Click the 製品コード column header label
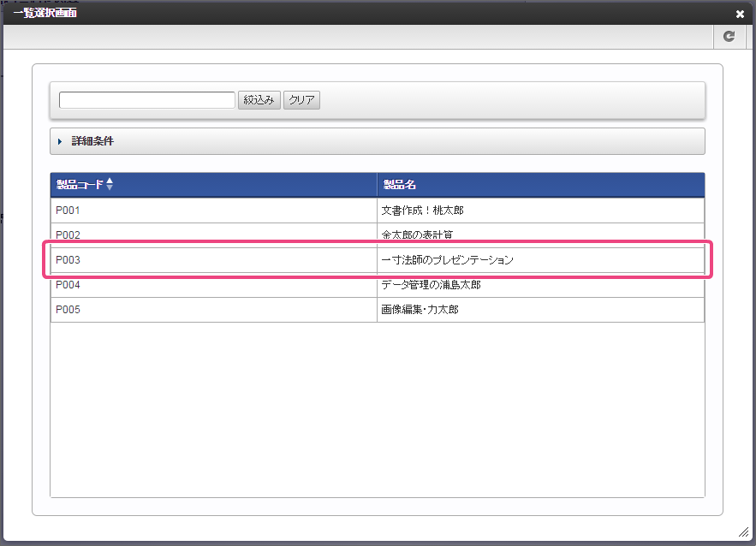756x546 pixels. (80, 185)
